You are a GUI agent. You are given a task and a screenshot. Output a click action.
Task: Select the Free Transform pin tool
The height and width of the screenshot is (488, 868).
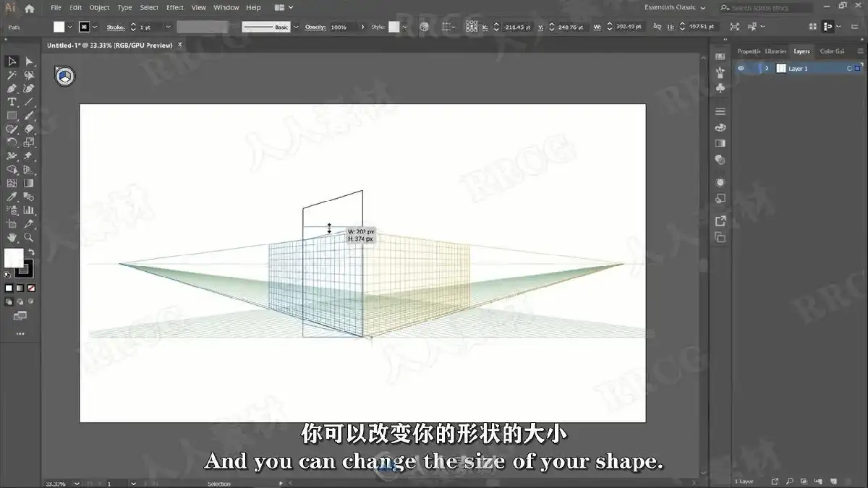pyautogui.click(x=29, y=156)
